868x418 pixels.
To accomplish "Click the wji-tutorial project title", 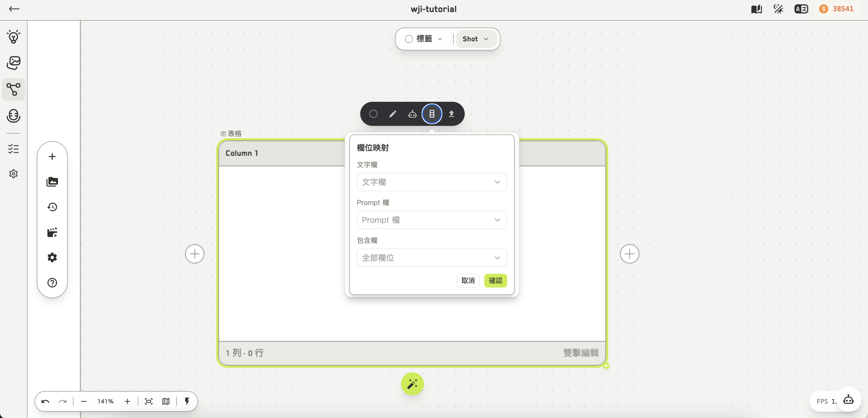I will point(434,9).
